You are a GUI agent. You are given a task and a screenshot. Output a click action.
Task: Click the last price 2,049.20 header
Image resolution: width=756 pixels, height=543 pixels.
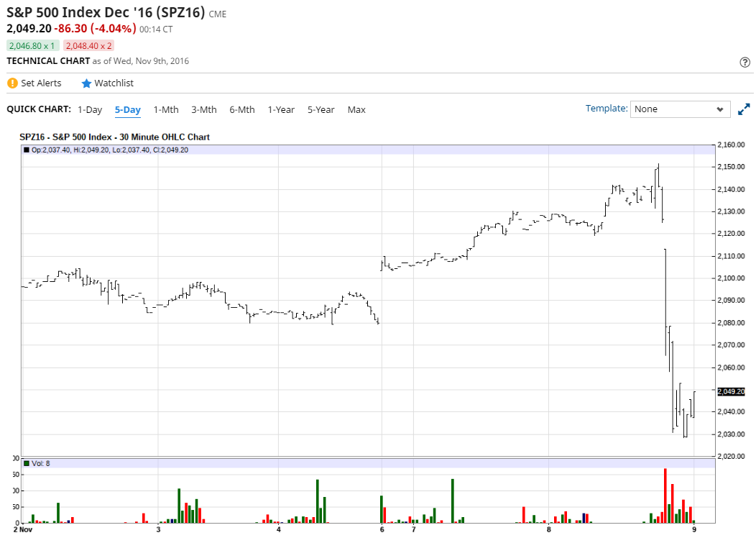click(x=29, y=29)
